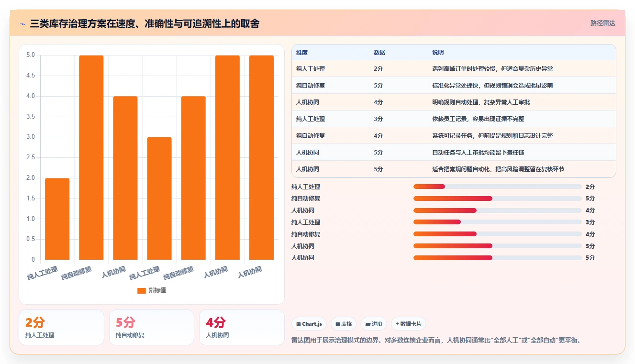Click the 2.5 tick on the y-axis
The image size is (635, 364).
point(31,157)
